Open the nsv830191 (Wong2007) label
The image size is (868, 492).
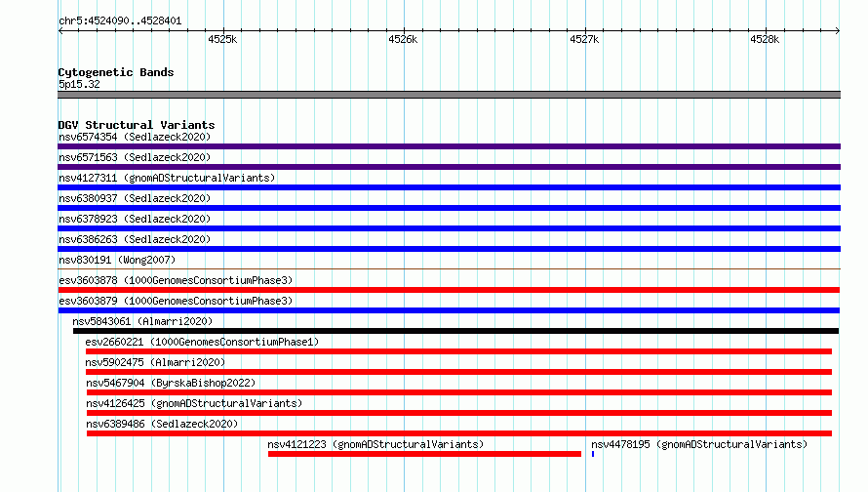coord(117,260)
